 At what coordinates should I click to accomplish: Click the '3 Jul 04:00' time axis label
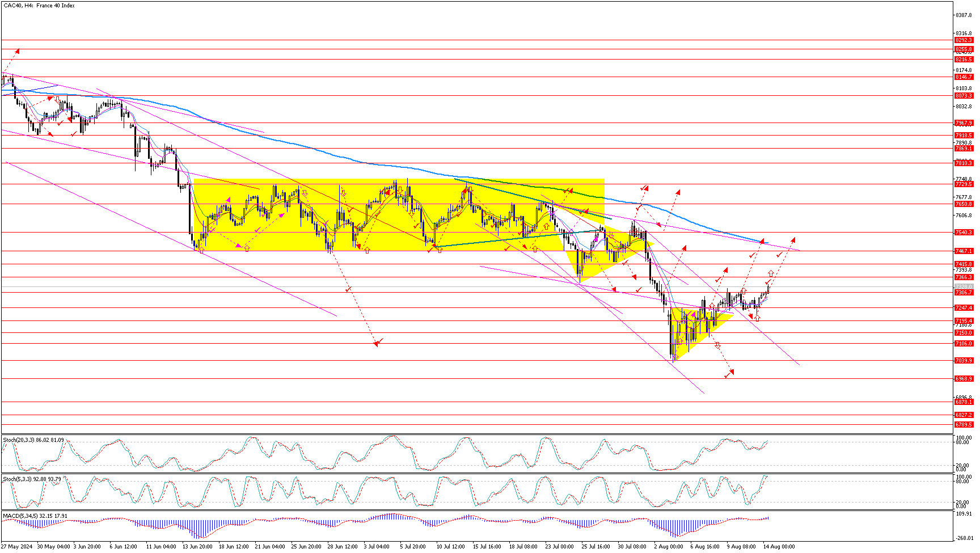tap(377, 547)
